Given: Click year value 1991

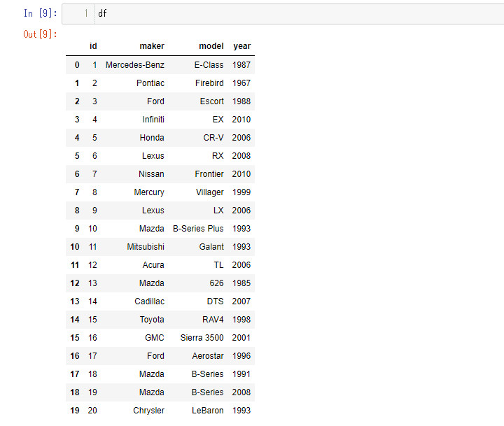Looking at the screenshot, I should [241, 374].
